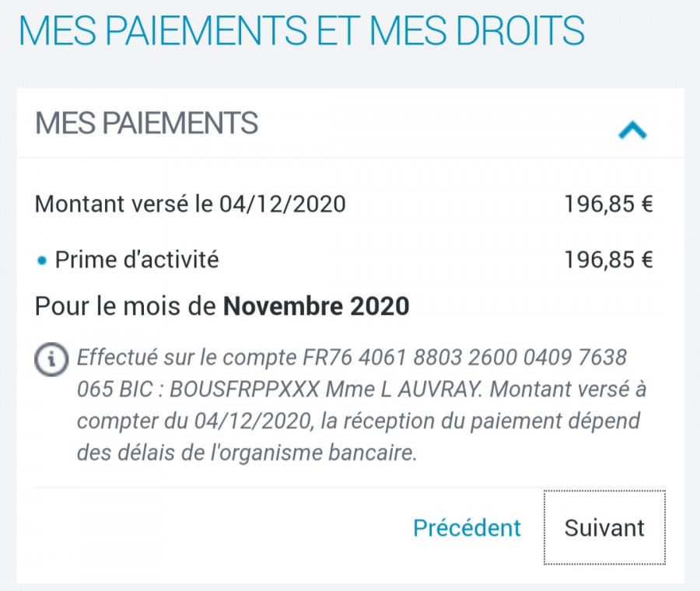Click the 196,85 € total amount on Montant row
This screenshot has width=700, height=591.
click(608, 204)
